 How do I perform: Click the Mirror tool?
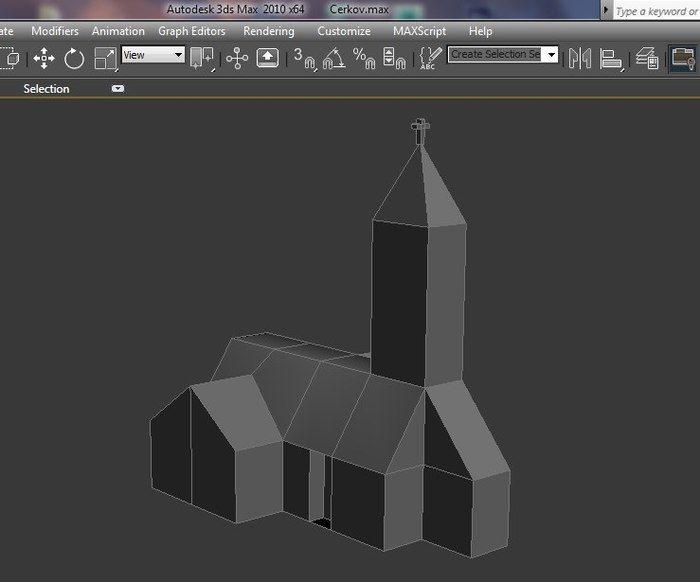coord(580,59)
